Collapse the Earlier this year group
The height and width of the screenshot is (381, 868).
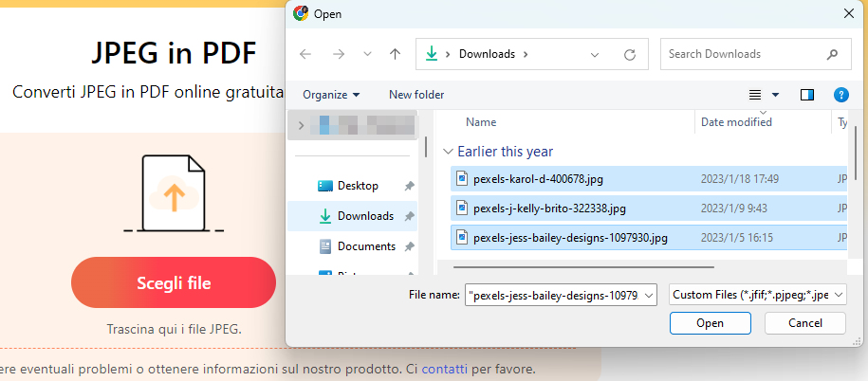448,152
